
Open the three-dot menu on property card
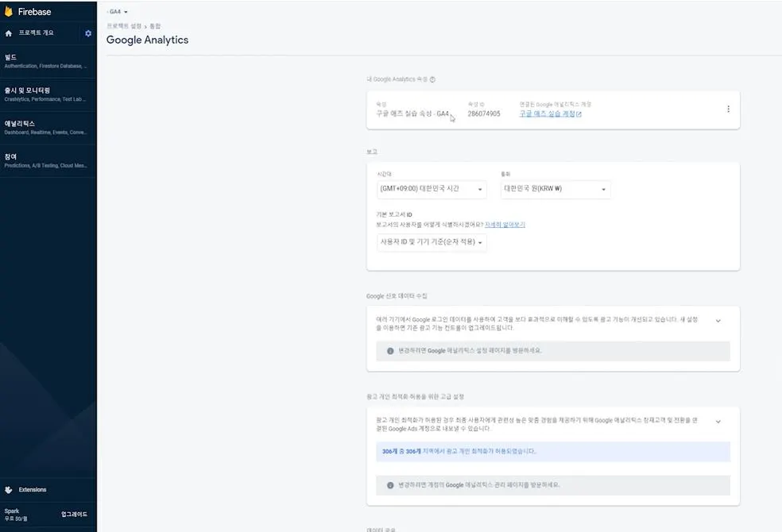point(728,109)
